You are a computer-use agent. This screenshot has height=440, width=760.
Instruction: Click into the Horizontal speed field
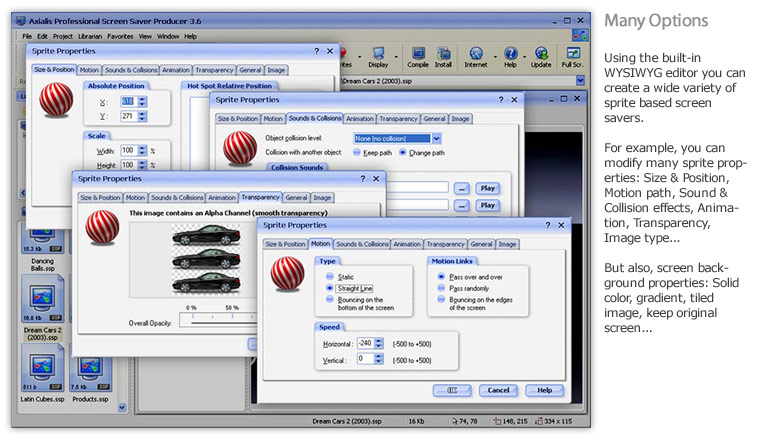point(365,344)
